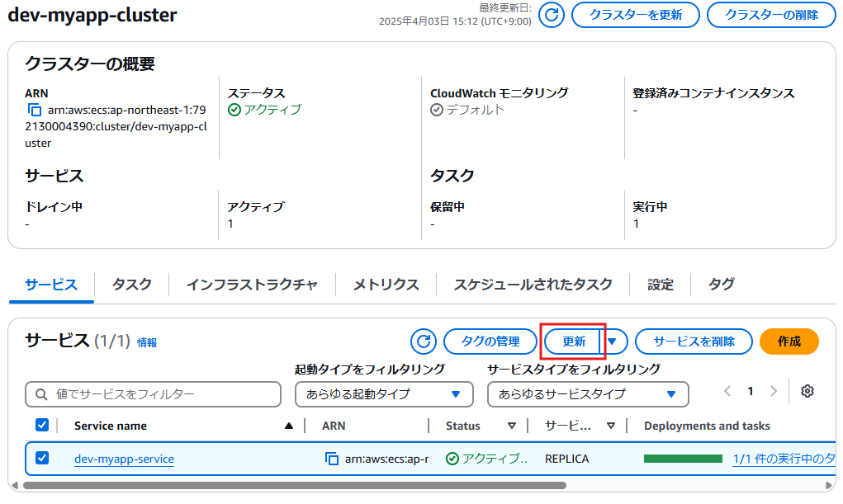
Task: Open dev-myapp-service link
Action: click(124, 459)
